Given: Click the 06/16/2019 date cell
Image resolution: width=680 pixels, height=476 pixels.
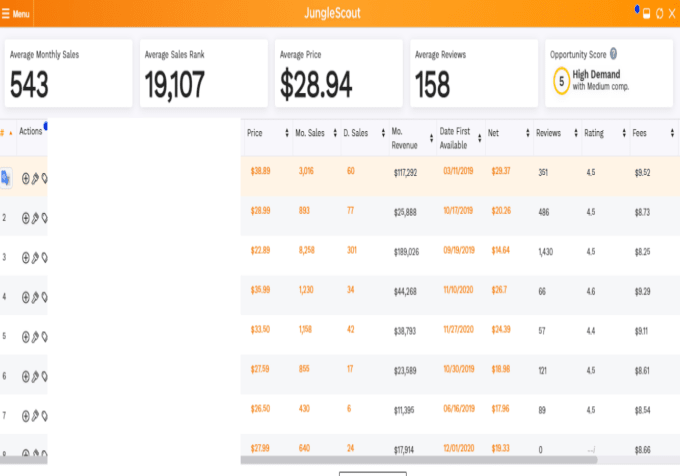Looking at the screenshot, I should [x=459, y=408].
